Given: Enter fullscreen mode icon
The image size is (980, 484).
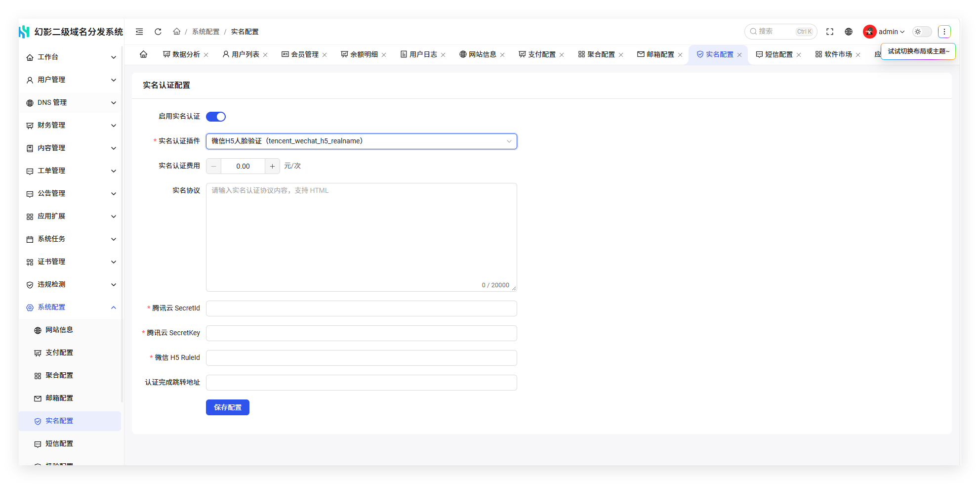Looking at the screenshot, I should pos(830,32).
